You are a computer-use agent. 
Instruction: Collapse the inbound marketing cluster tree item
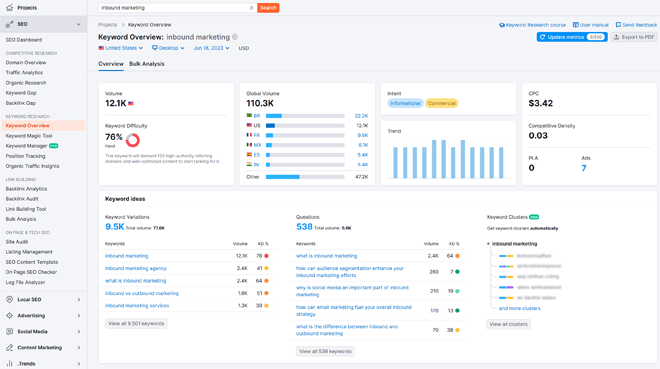tap(488, 244)
